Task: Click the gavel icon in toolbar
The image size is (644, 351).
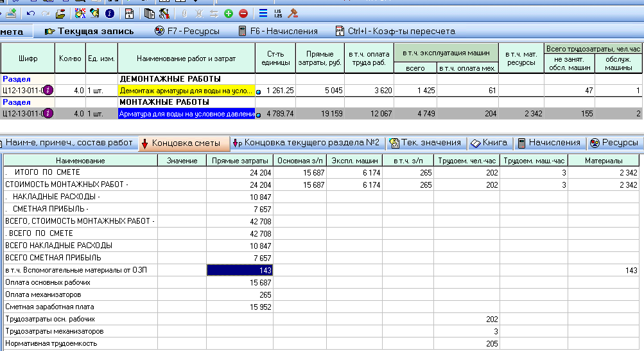Action: (x=293, y=13)
